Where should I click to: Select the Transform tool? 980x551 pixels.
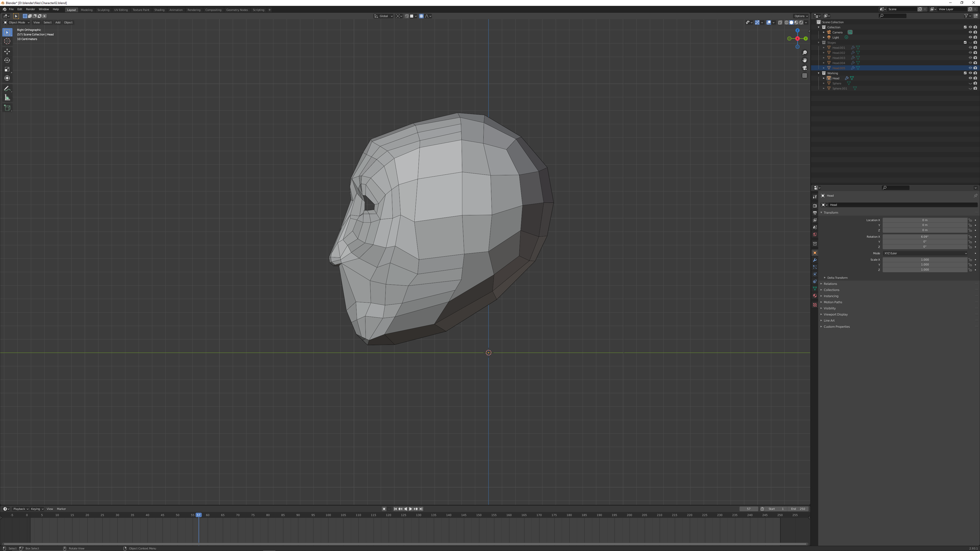[7, 78]
